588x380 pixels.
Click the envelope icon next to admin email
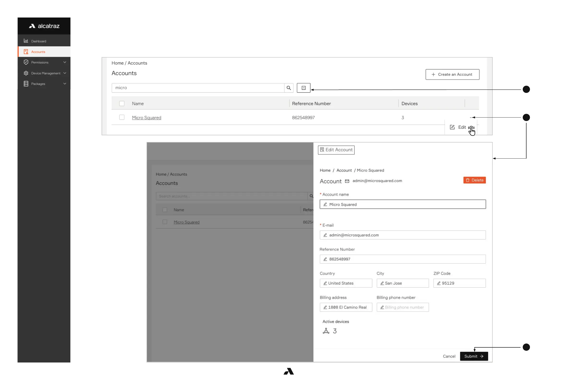(x=347, y=181)
